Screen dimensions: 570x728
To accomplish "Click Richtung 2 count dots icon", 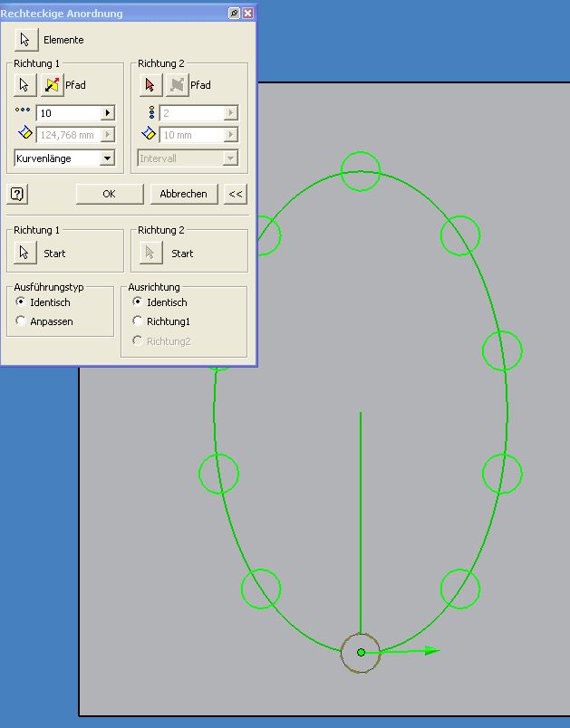I will point(151,112).
